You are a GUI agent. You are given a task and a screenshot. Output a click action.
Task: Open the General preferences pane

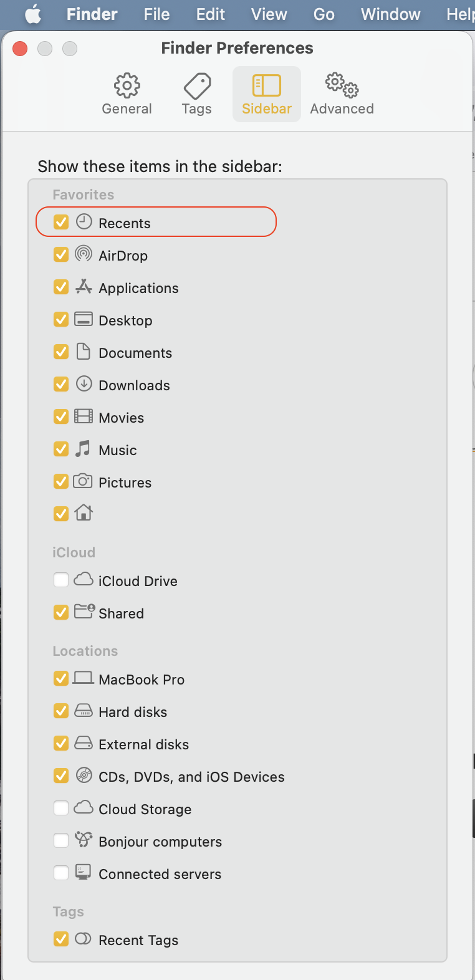[x=127, y=94]
